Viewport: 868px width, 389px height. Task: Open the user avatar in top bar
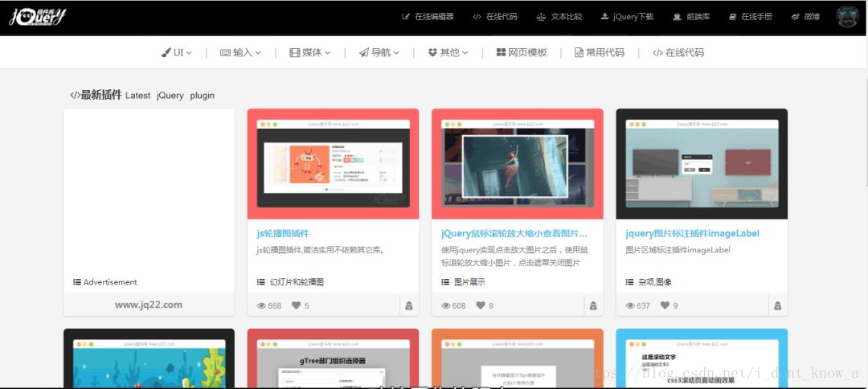[x=847, y=17]
